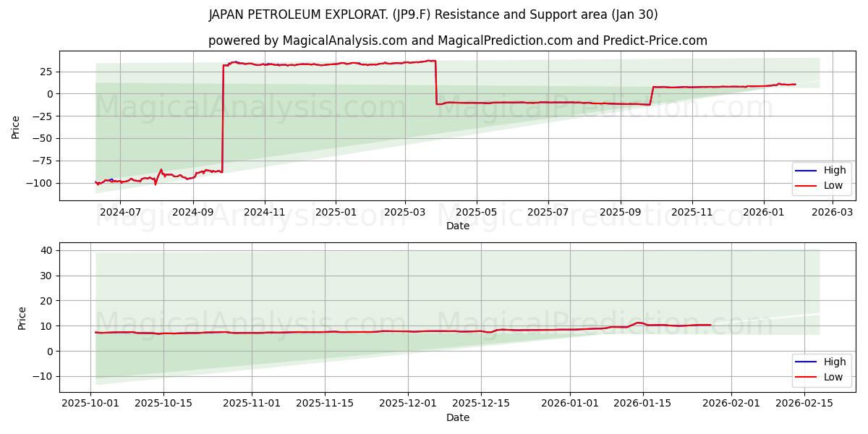Image resolution: width=868 pixels, height=434 pixels.
Task: Click the '2025-11-01' date tick label
Action: tap(252, 404)
